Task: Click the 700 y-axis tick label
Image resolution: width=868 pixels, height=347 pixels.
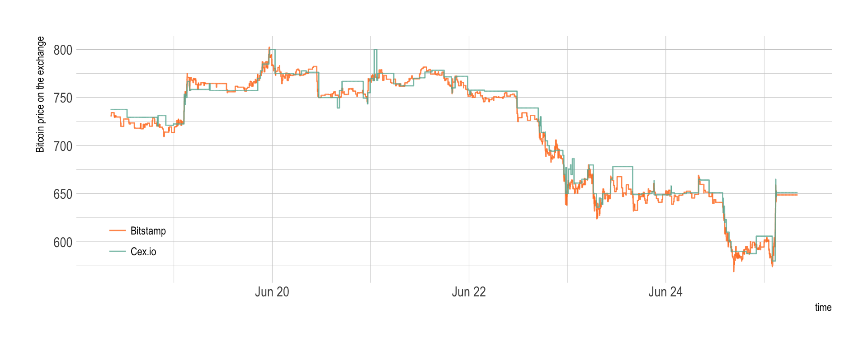Action: [x=63, y=146]
